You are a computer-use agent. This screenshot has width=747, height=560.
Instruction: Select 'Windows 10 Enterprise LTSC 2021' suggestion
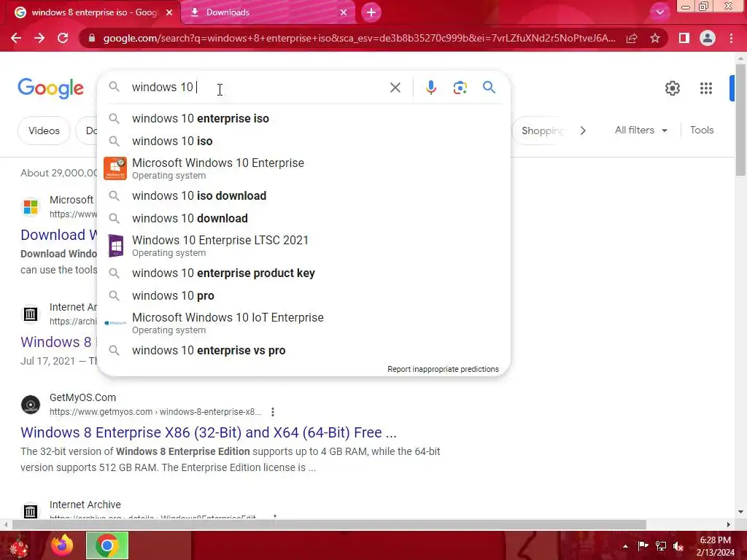pyautogui.click(x=303, y=246)
